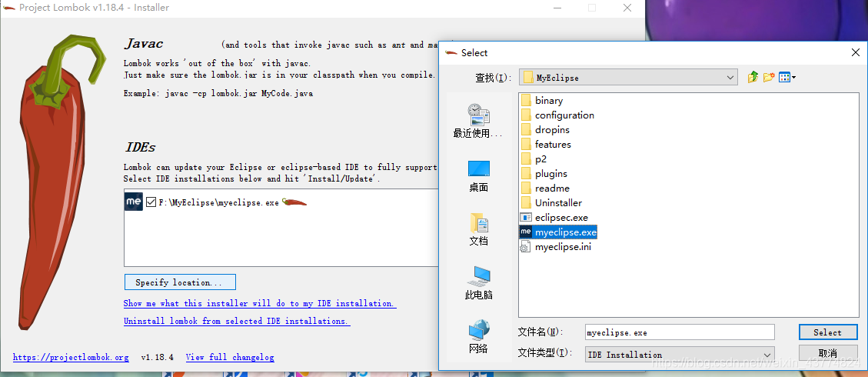Open Network shortcut in sidebar

tap(478, 336)
